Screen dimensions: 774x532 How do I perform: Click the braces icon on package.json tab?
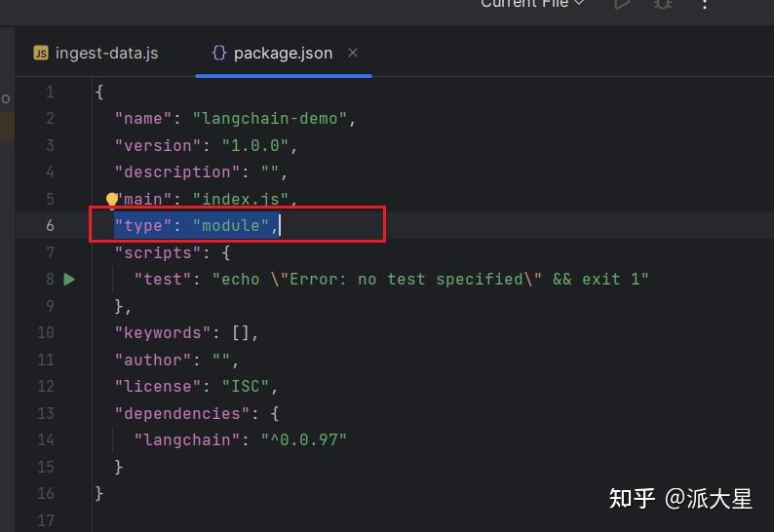click(219, 53)
